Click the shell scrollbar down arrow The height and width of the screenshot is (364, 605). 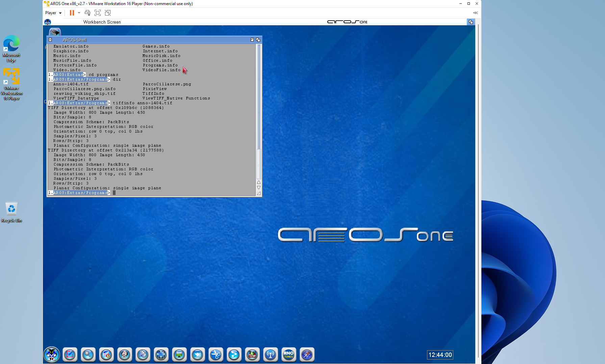click(x=259, y=188)
